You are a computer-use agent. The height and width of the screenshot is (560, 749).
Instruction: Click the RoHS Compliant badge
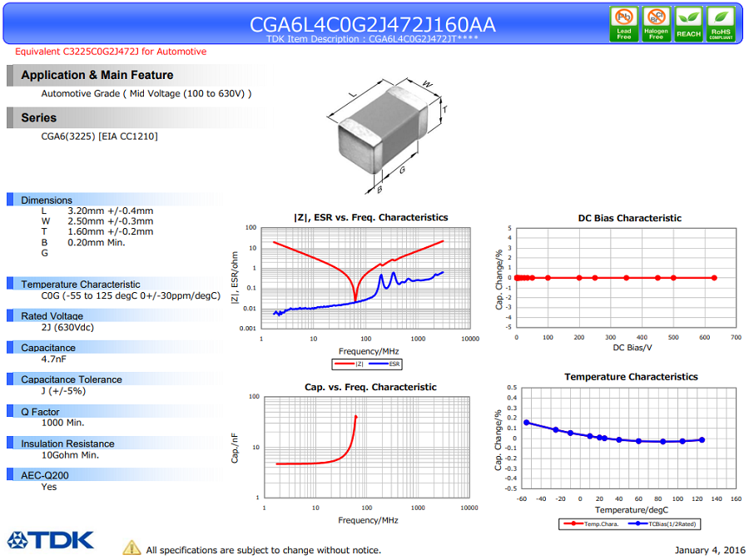click(721, 24)
